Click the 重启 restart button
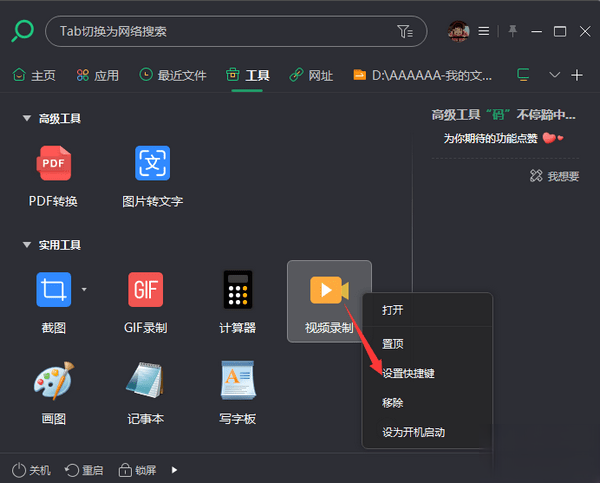 pyautogui.click(x=84, y=470)
